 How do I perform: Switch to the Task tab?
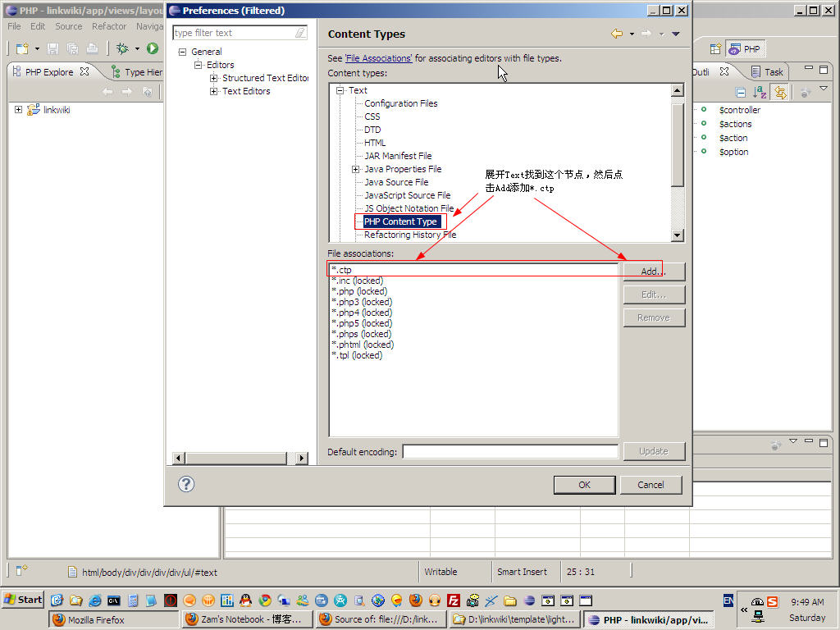click(768, 72)
